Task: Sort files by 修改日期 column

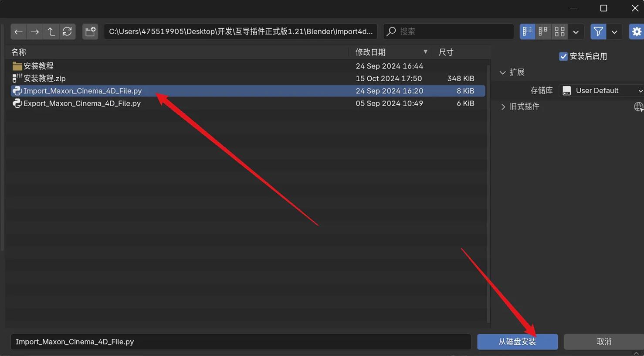Action: 370,52
